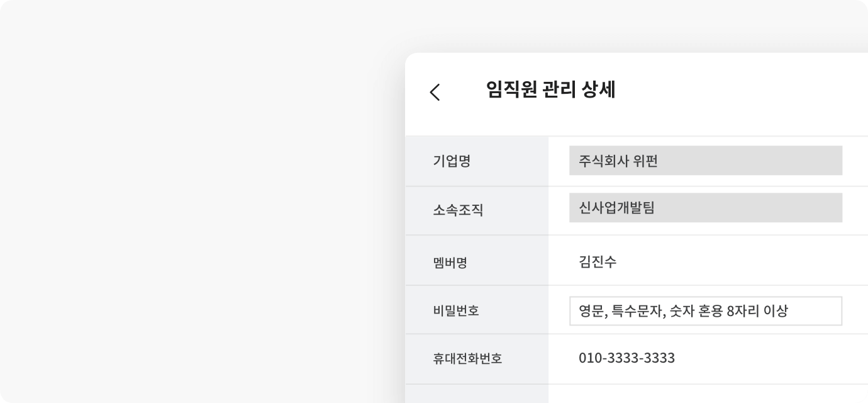Click the phone number 010-3333-3333

click(626, 358)
